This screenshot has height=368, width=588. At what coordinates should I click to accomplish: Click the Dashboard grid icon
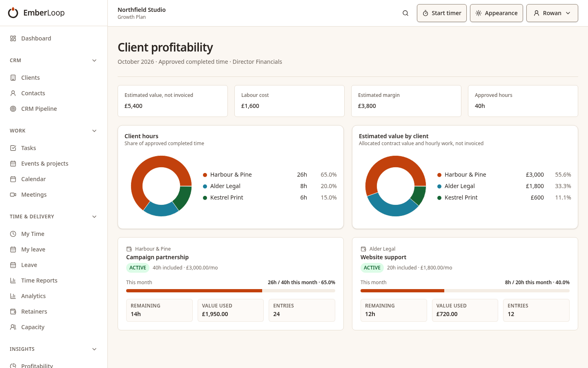coord(13,38)
